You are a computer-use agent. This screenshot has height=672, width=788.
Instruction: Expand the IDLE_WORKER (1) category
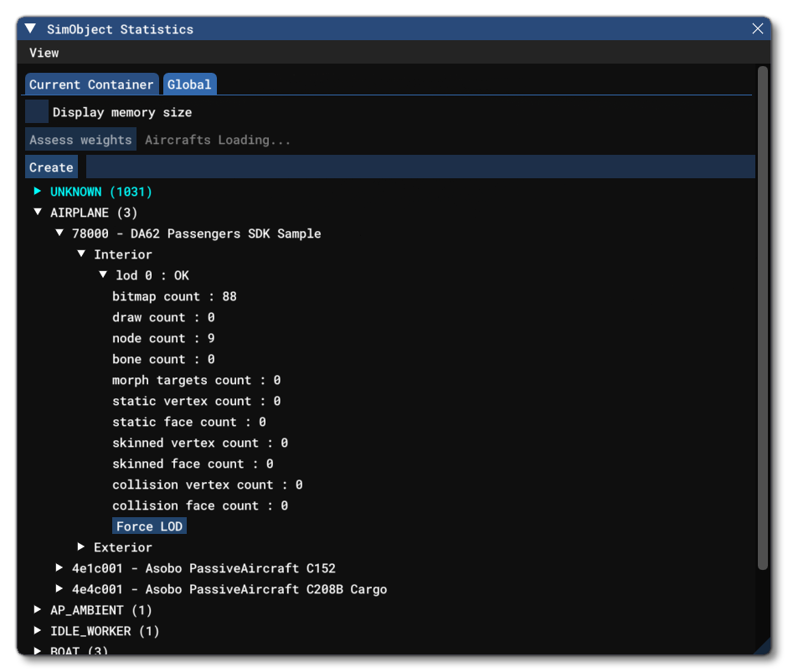(36, 630)
